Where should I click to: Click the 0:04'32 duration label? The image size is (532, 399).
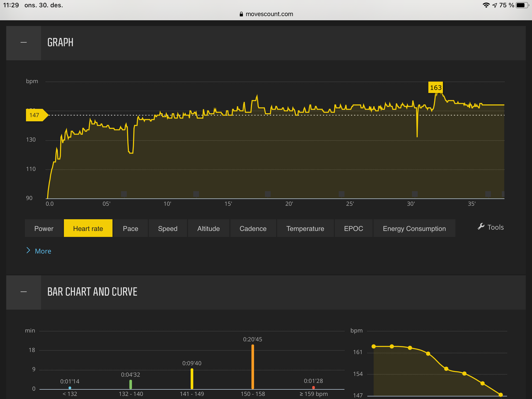[130, 375]
